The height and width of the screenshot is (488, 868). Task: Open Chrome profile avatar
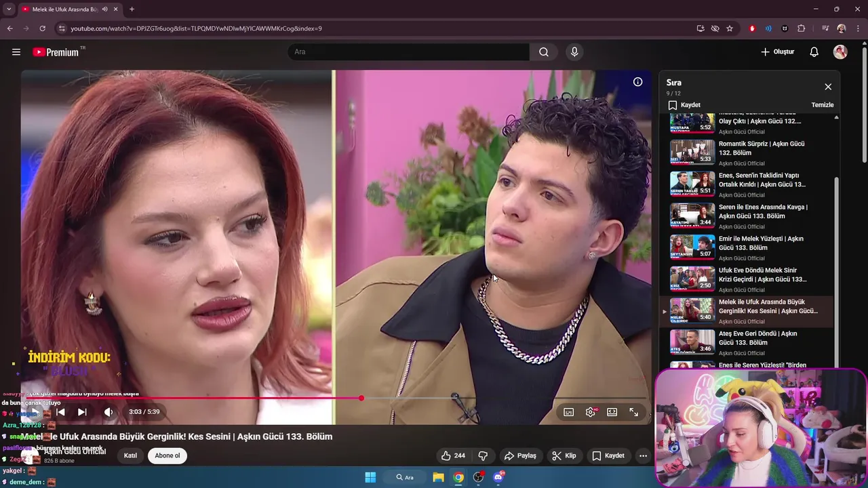(x=842, y=28)
